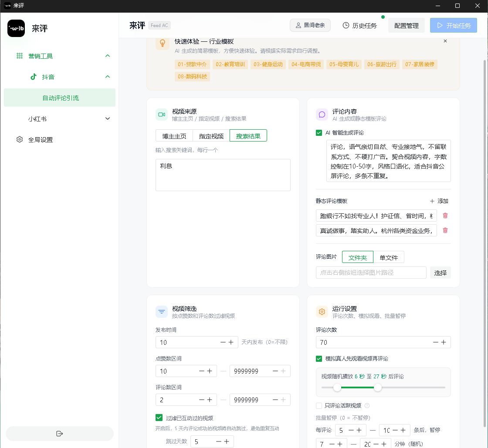
Task: Click the chat bubble icon for 评论内容
Action: [322, 115]
